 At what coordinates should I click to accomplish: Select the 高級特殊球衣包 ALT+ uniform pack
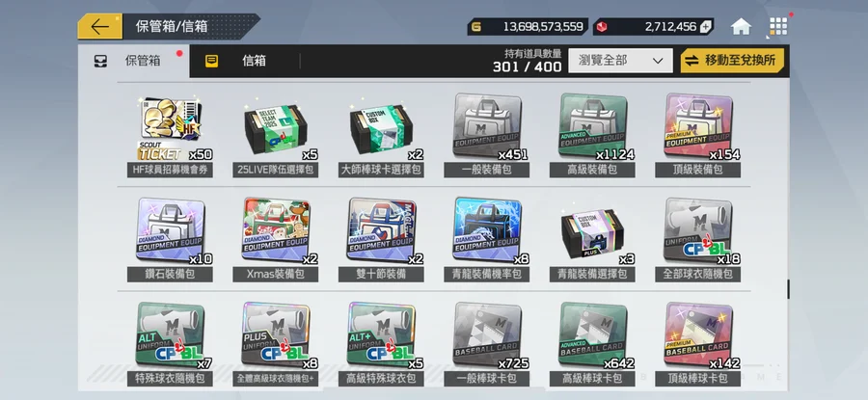(381, 344)
